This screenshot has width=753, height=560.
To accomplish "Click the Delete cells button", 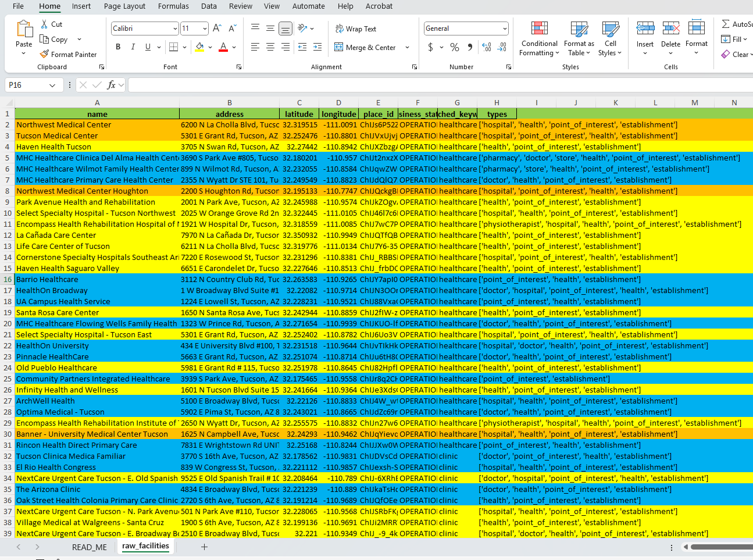I will 670,38.
